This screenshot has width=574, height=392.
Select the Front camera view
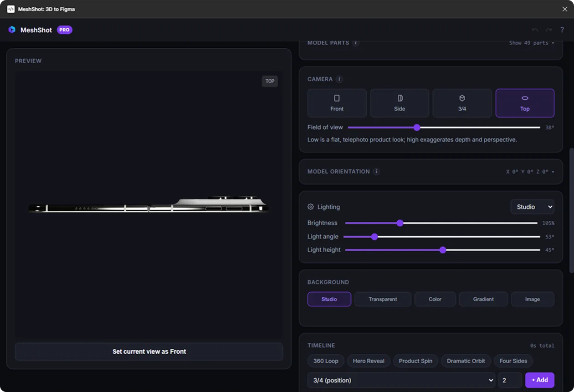pos(337,103)
